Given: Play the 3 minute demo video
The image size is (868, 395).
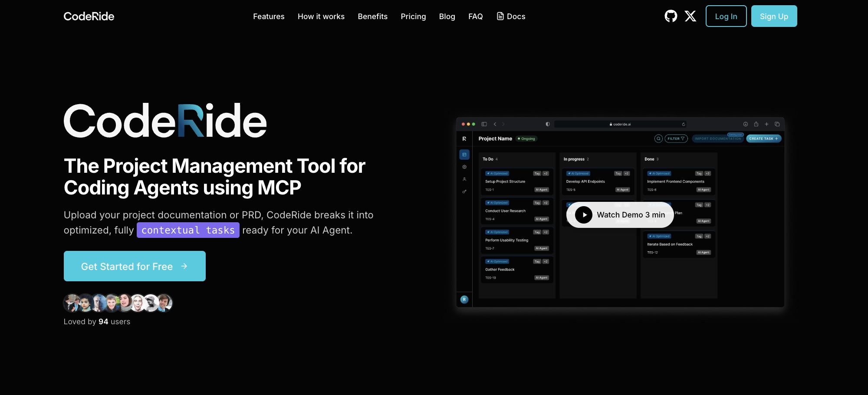Looking at the screenshot, I should (619, 215).
